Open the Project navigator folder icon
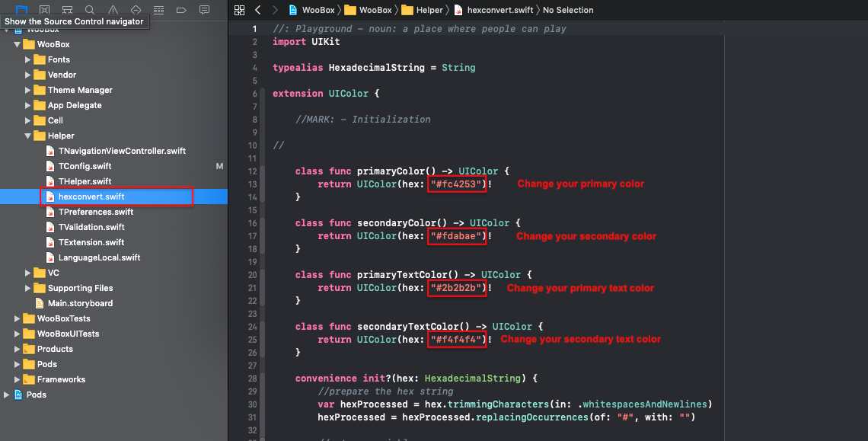Image resolution: width=868 pixels, height=441 pixels. tap(21, 9)
